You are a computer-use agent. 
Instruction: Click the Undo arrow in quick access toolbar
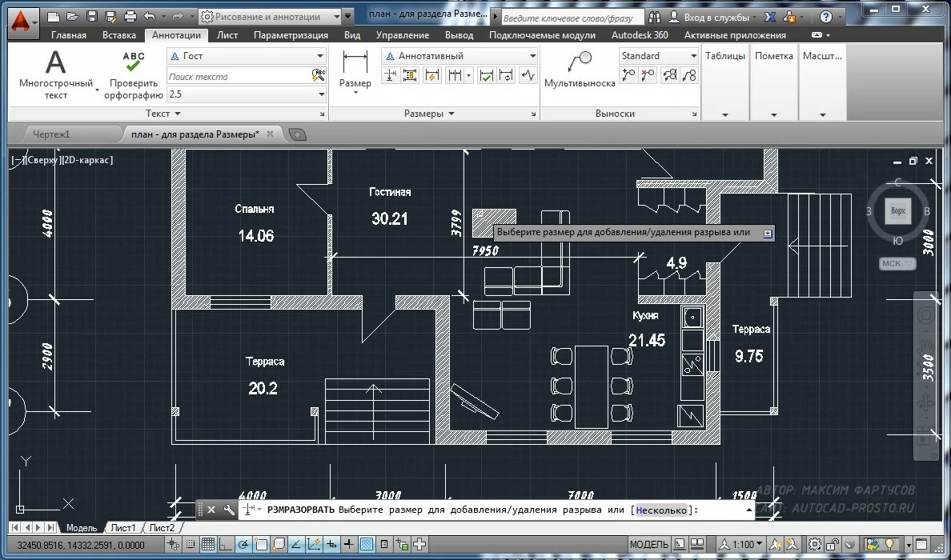(x=149, y=16)
